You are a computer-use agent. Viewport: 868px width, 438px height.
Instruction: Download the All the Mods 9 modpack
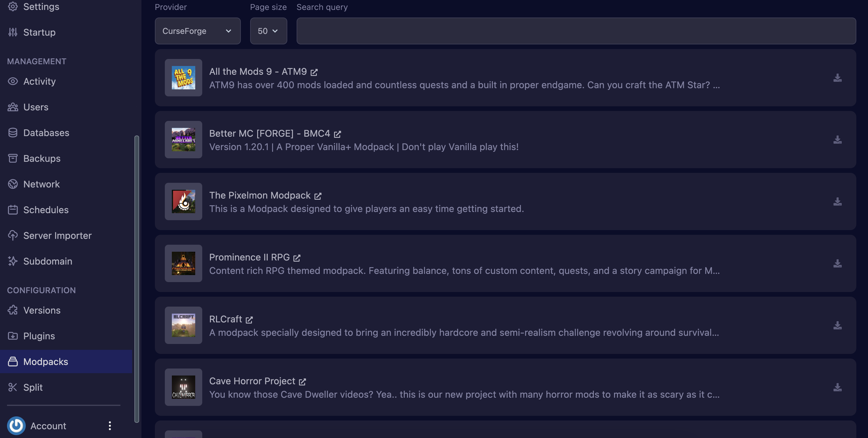pyautogui.click(x=837, y=78)
